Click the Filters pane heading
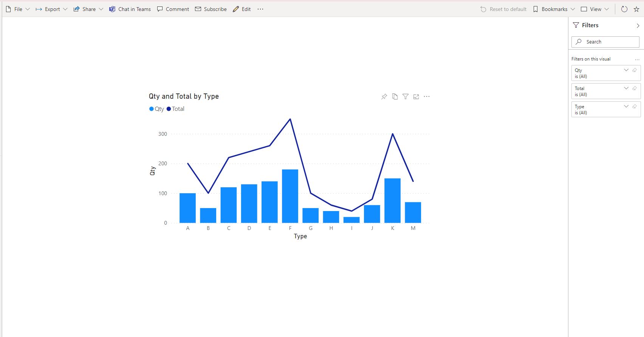 pos(590,25)
